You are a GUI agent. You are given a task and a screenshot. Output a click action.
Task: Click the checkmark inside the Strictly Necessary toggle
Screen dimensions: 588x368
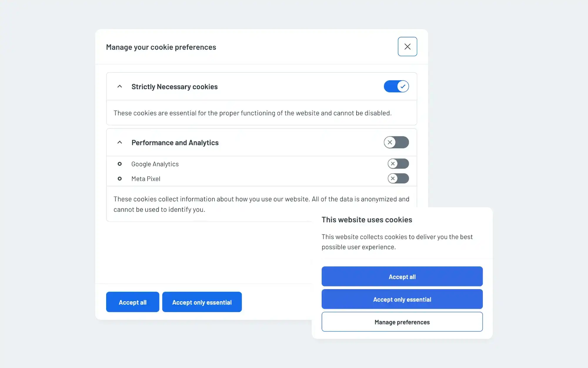point(403,86)
